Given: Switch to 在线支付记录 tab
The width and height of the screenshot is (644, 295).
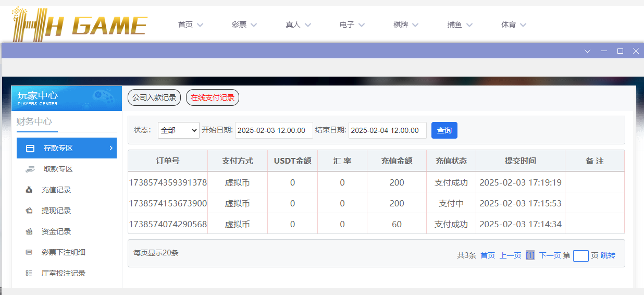Looking at the screenshot, I should (x=212, y=97).
